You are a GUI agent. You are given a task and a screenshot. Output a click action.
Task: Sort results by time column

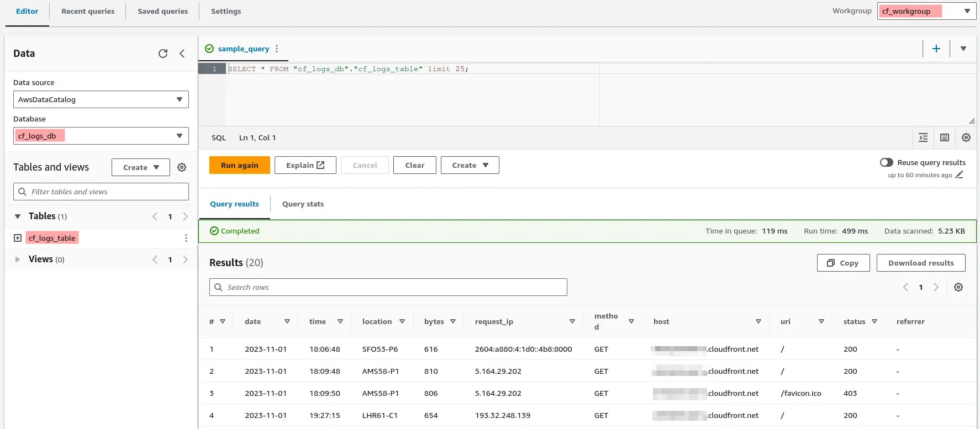pyautogui.click(x=340, y=321)
